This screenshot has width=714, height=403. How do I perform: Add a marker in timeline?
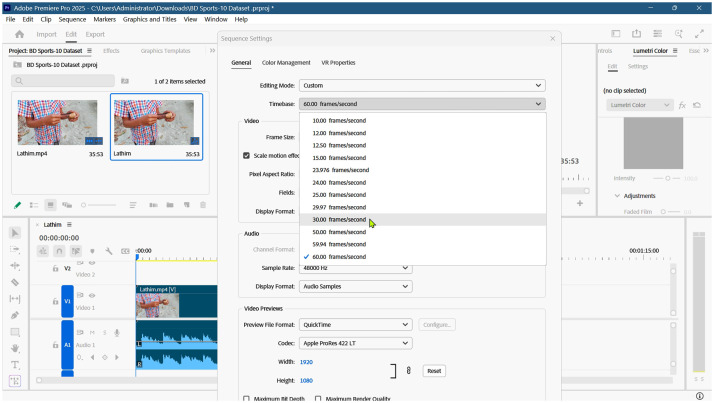click(92, 251)
